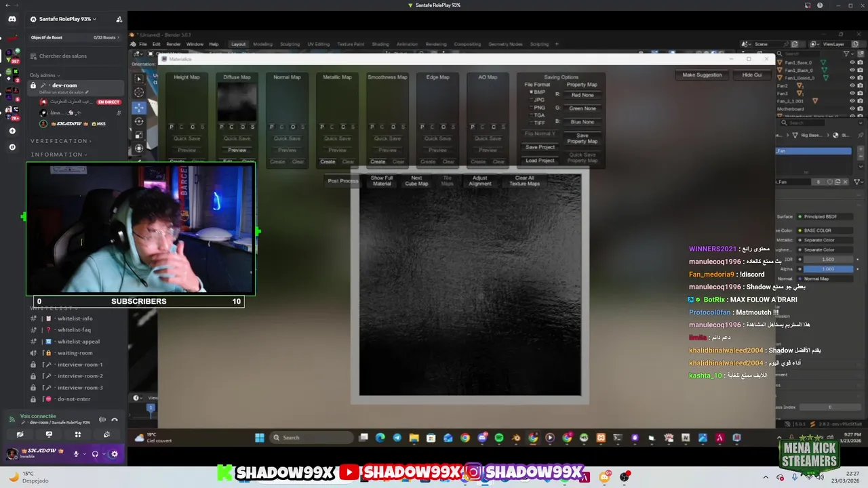This screenshot has width=868, height=488.
Task: Click noise suppression icon in voice panel
Action: (102, 420)
